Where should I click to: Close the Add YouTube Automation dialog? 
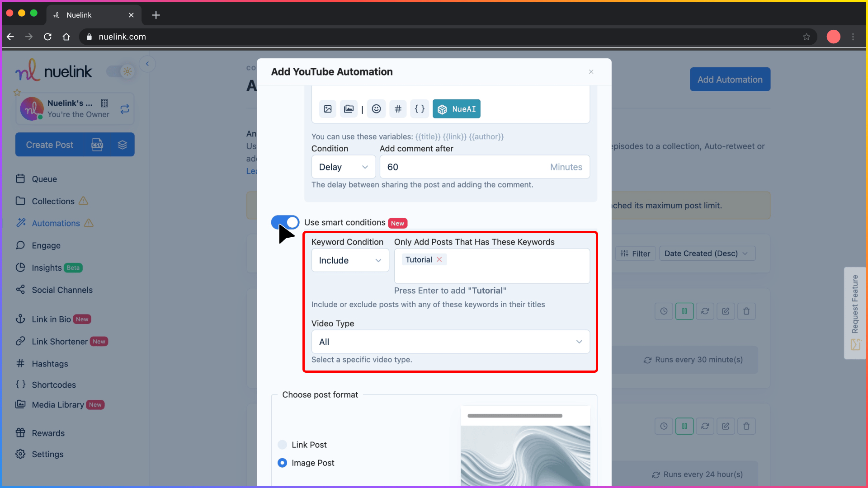(x=591, y=72)
